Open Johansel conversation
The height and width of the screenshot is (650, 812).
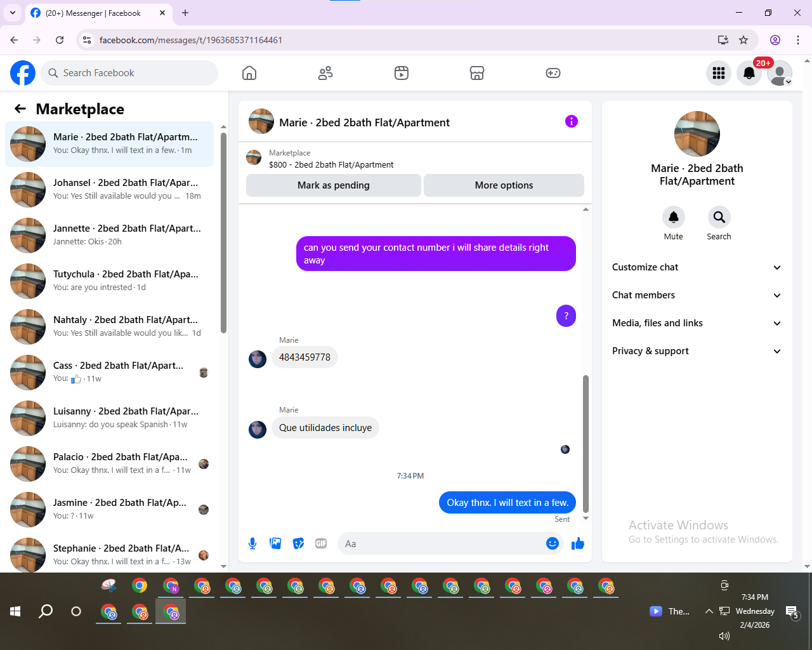[109, 190]
